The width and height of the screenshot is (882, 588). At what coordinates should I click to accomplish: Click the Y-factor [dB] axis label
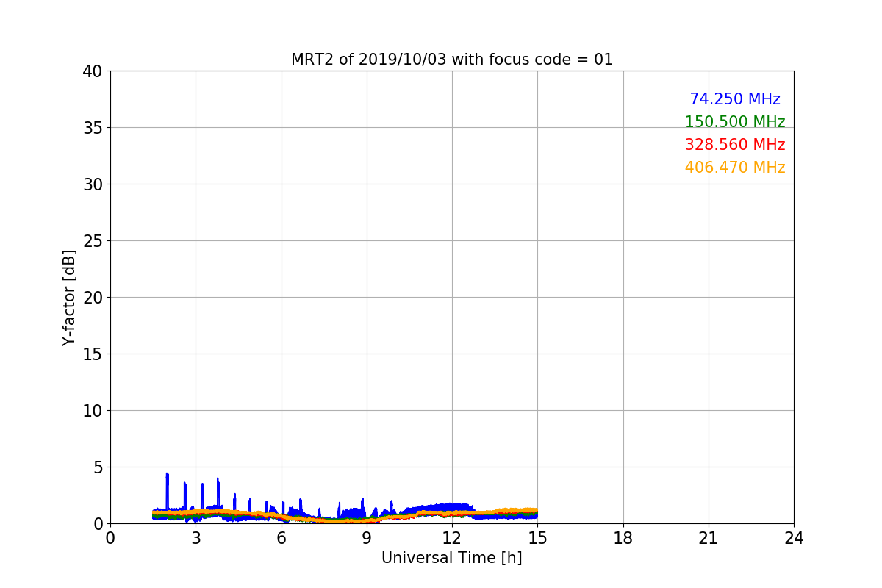(69, 297)
